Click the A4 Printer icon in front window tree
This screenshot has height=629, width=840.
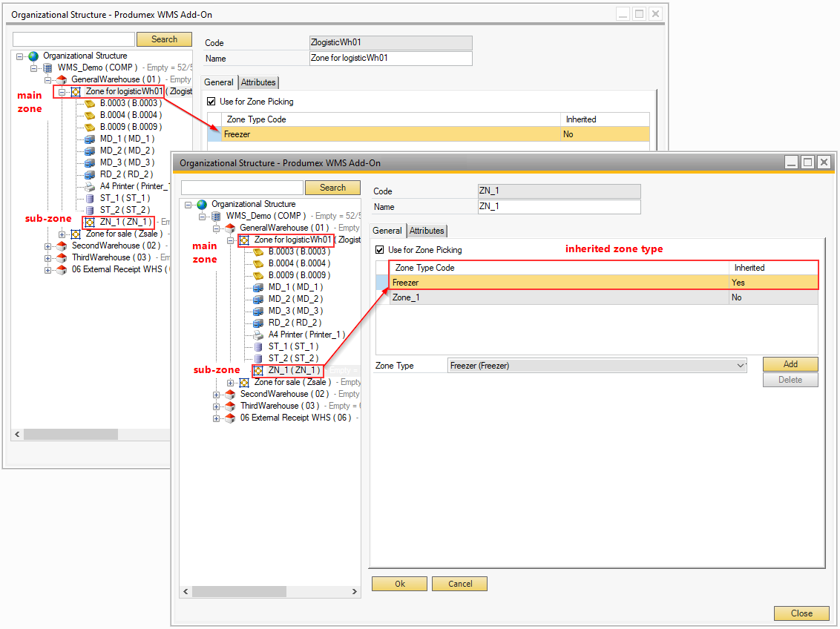tap(258, 335)
